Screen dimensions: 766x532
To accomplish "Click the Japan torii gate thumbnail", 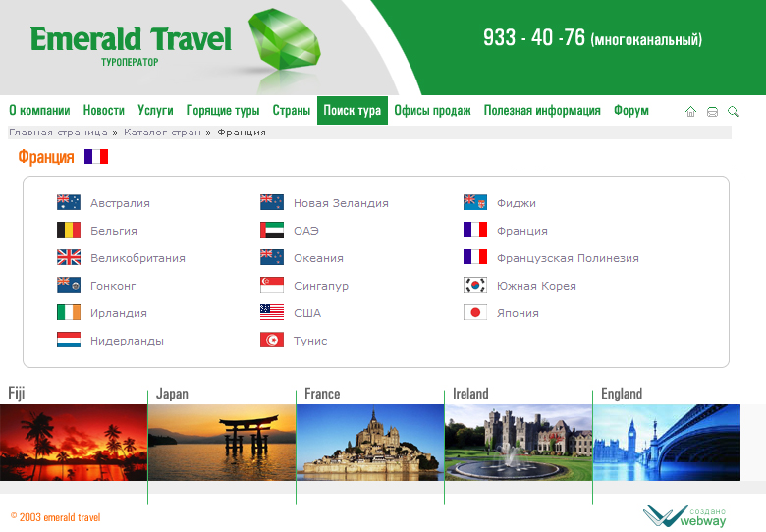I will 222,443.
